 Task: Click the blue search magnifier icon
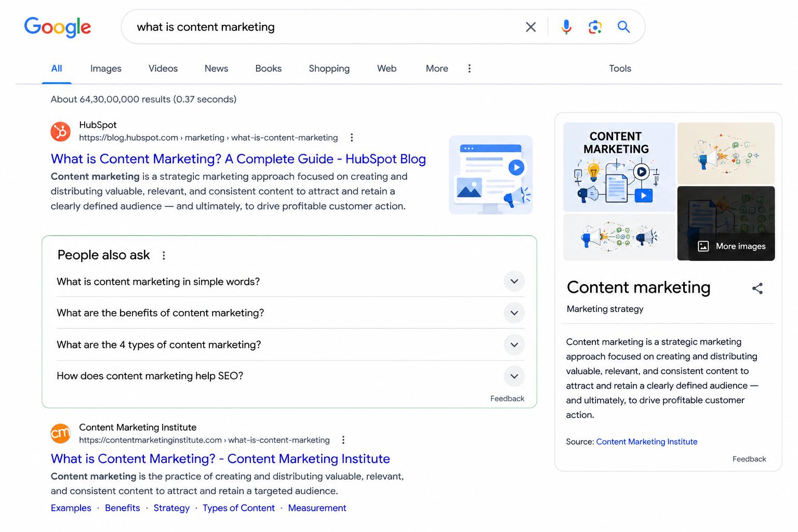click(623, 26)
